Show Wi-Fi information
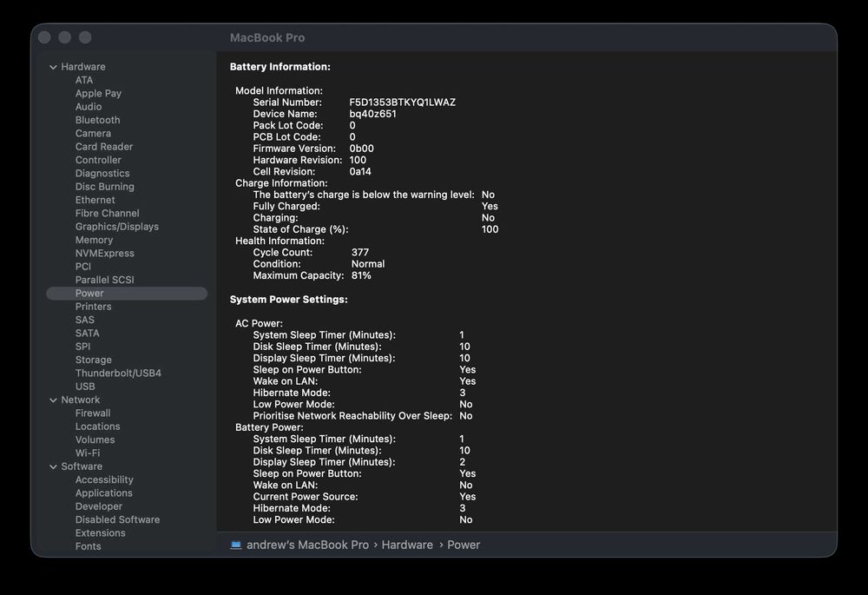The height and width of the screenshot is (595, 868). tap(88, 453)
